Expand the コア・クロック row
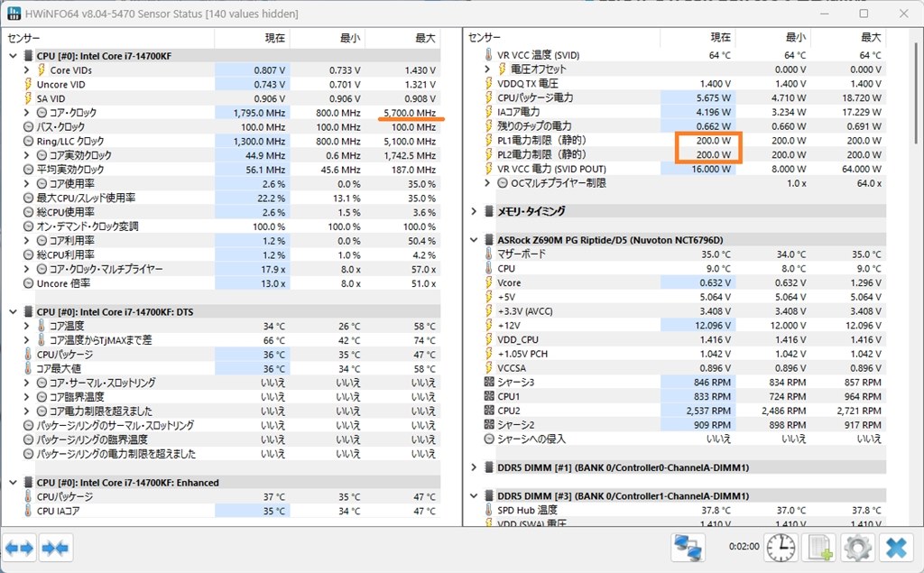 click(26, 113)
